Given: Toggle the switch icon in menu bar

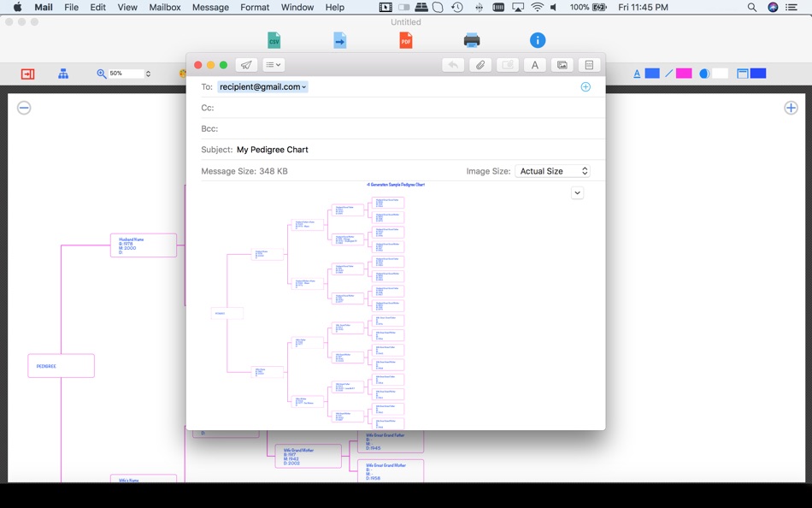Looking at the screenshot, I should (x=404, y=7).
